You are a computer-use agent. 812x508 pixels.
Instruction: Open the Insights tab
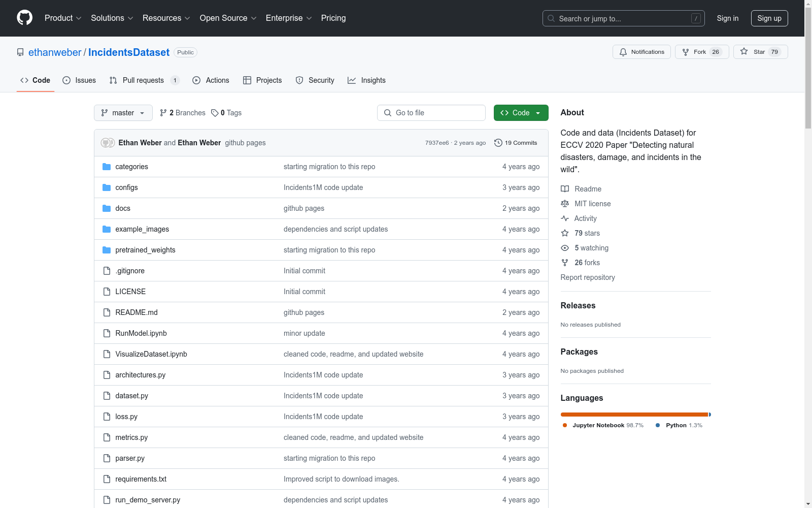tap(366, 80)
